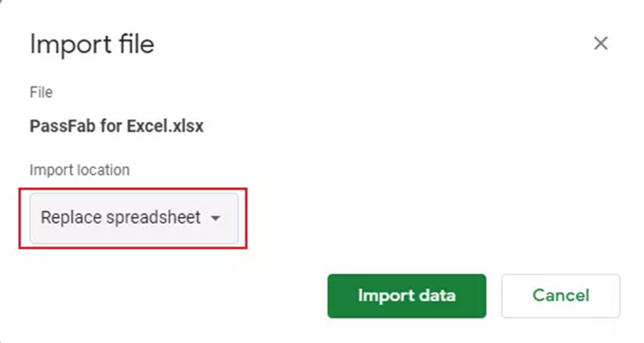Image resolution: width=644 pixels, height=343 pixels.
Task: Click the Replace spreadsheet text
Action: [120, 218]
